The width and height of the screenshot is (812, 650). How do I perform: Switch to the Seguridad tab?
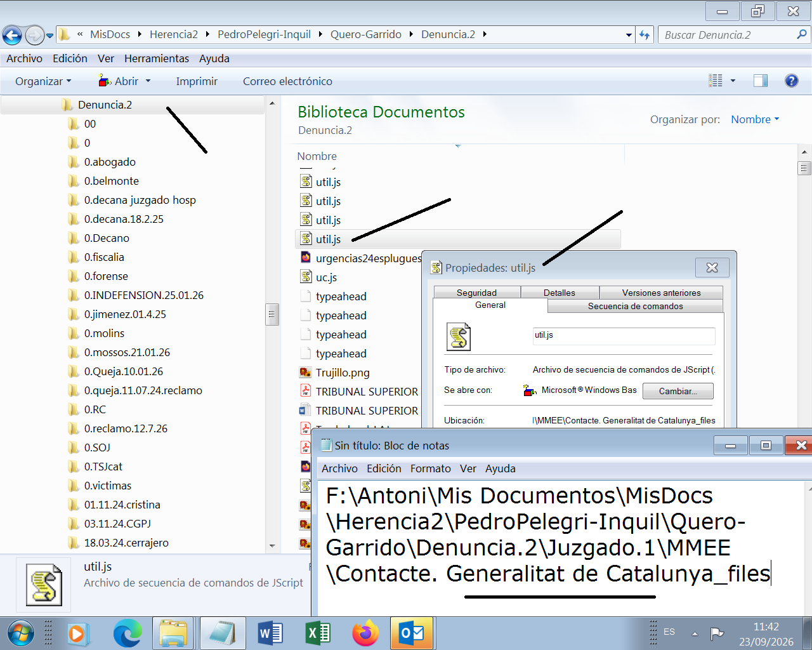476,293
